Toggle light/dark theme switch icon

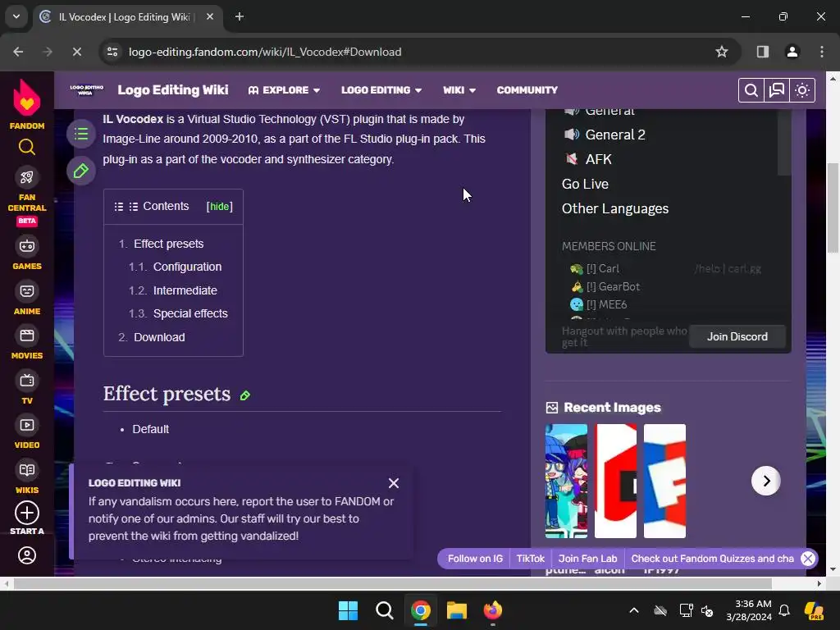coord(802,90)
